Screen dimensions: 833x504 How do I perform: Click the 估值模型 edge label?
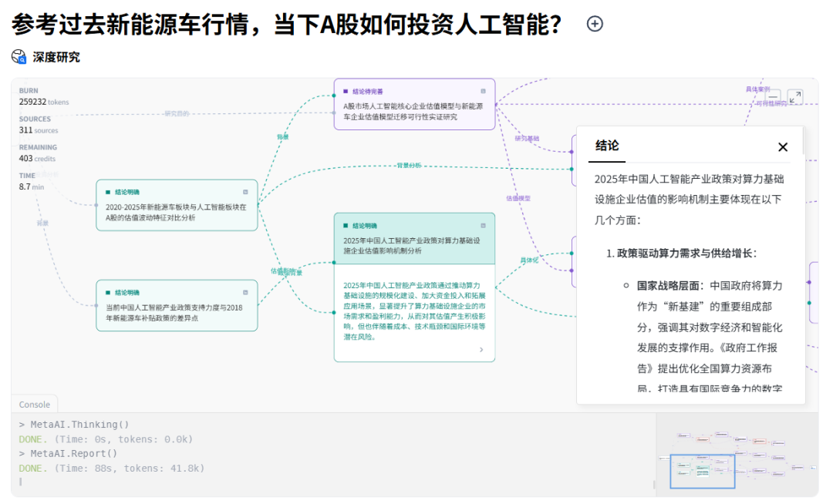(518, 198)
